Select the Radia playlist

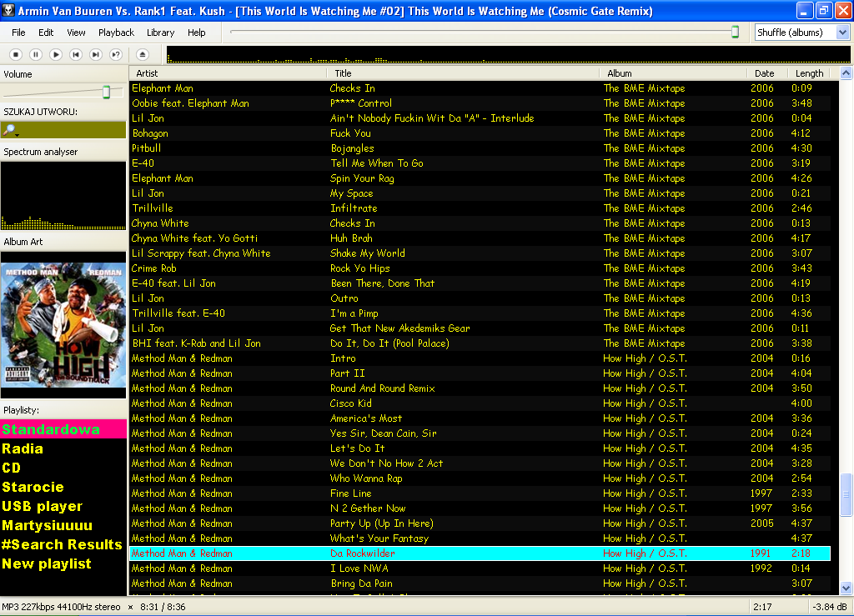coord(63,449)
